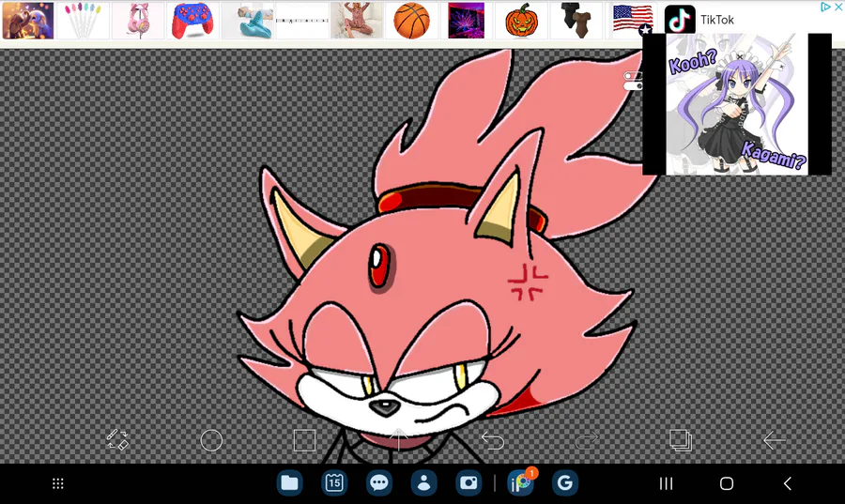Open the red and blue game controller ad
Image resolution: width=845 pixels, height=504 pixels.
[x=192, y=21]
